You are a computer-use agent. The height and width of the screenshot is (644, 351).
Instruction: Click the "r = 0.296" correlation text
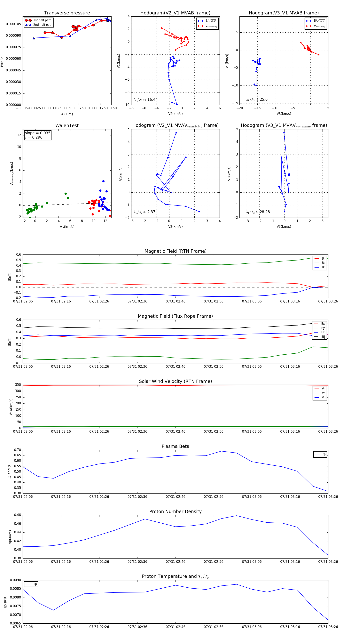34,137
